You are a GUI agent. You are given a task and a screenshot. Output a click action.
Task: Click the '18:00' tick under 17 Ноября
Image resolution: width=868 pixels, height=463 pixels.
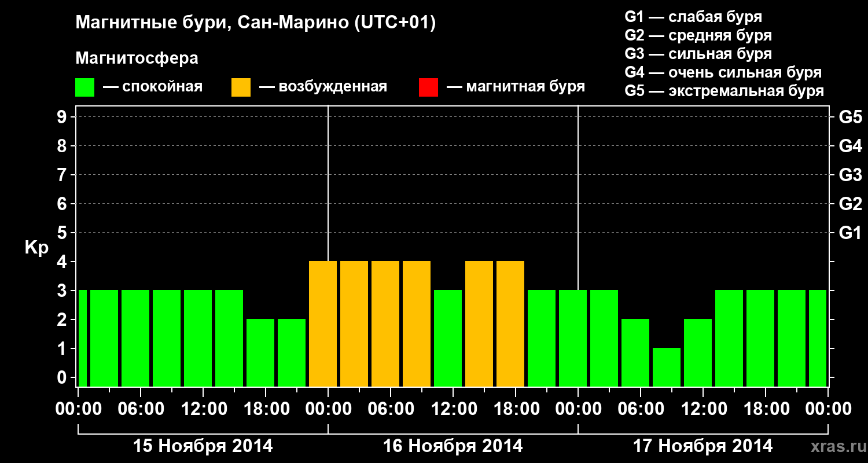(766, 409)
